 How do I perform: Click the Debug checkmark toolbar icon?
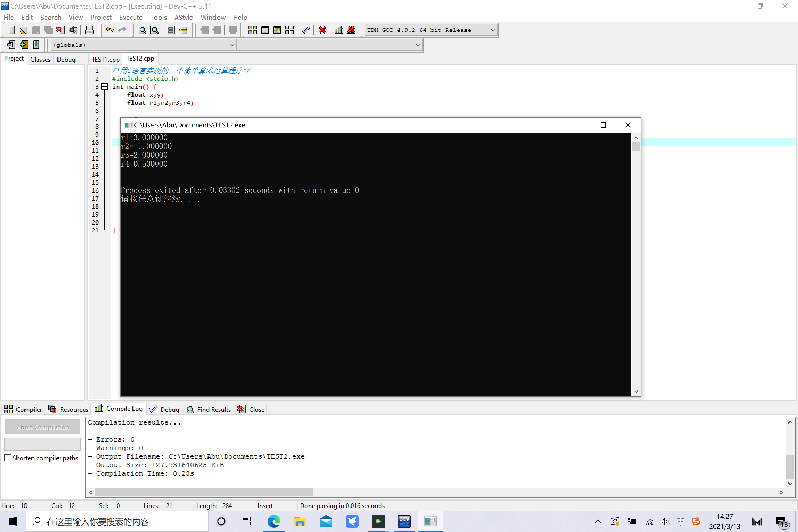pos(306,30)
